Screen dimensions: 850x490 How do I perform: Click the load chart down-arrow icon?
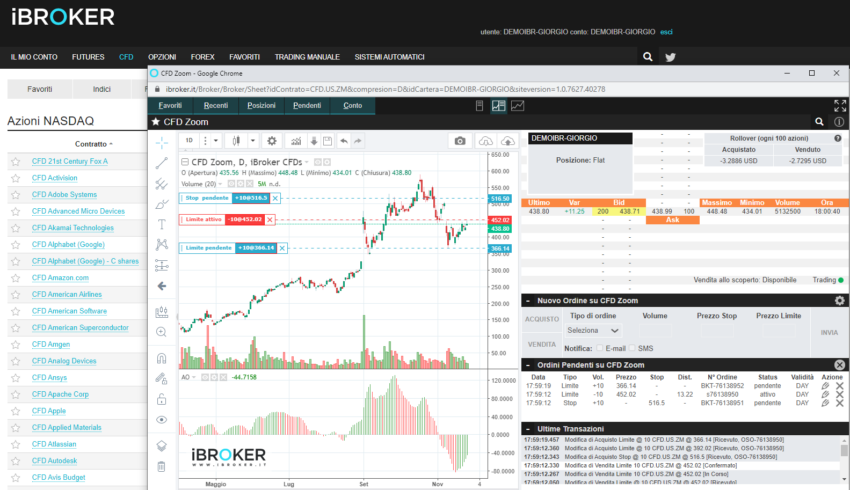point(314,141)
